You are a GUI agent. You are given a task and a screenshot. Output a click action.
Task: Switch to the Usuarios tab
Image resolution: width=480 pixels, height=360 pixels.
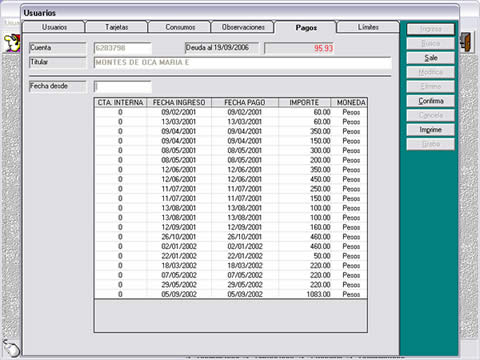pyautogui.click(x=54, y=27)
